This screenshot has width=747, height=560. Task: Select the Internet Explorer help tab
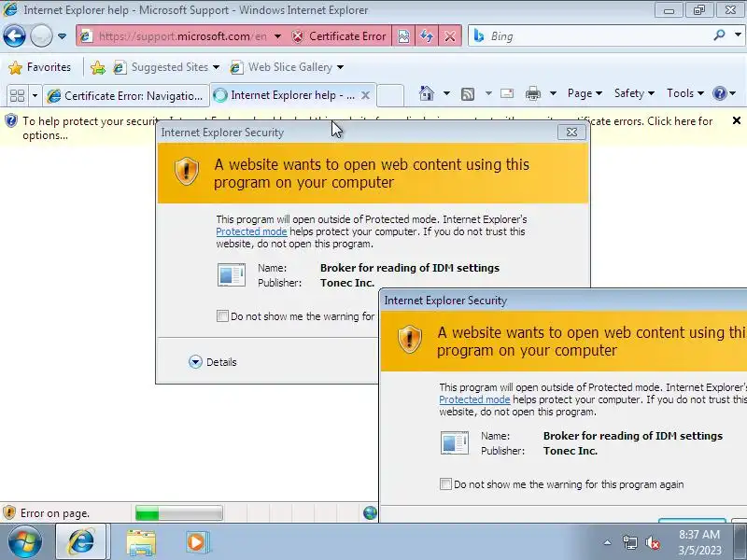click(290, 96)
